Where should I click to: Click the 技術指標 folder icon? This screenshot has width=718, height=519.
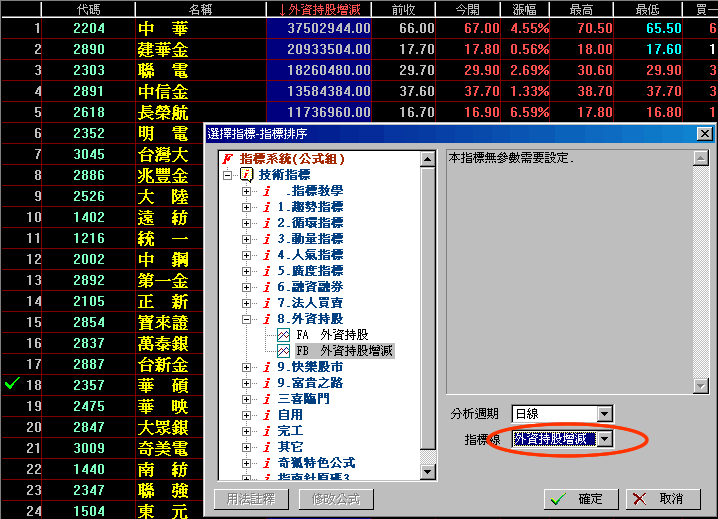[247, 175]
